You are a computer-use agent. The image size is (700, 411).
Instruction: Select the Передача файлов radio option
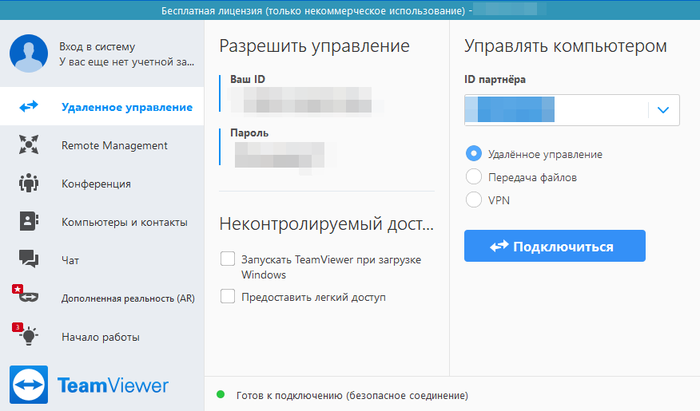[474, 177]
